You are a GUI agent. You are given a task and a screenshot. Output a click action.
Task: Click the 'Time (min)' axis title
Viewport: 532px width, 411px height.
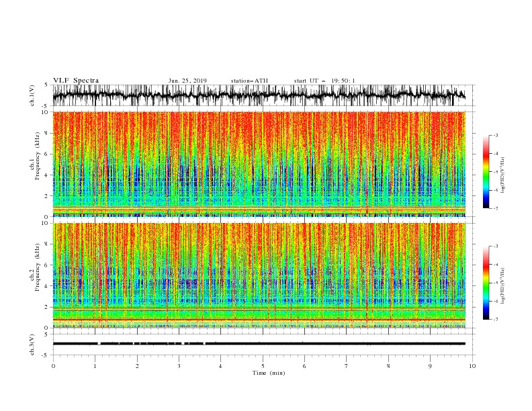[269, 373]
